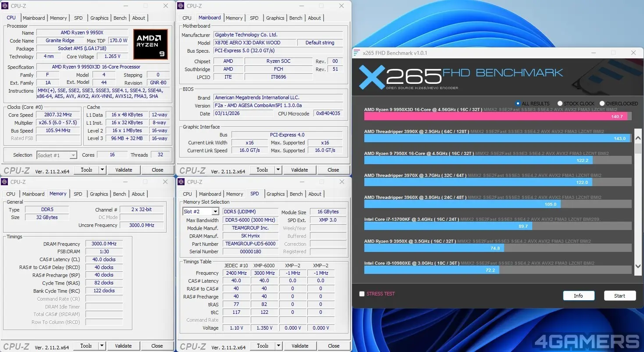The width and height of the screenshot is (644, 352).
Task: Click the scroll-up arrow of the results list
Action: click(x=638, y=139)
